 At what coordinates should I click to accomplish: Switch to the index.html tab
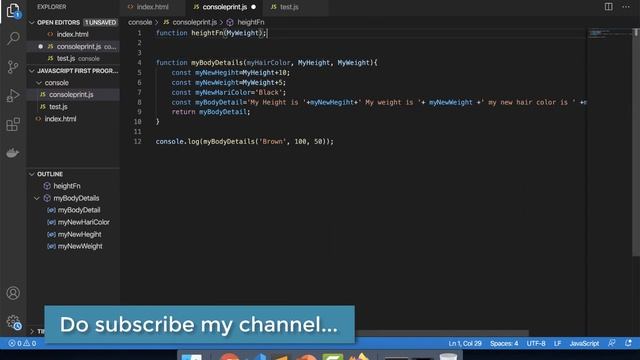pos(153,7)
